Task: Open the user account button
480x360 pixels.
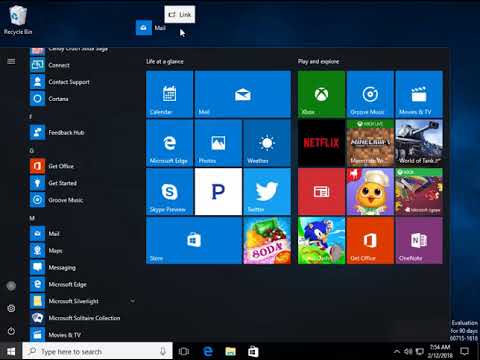Action: click(11, 286)
